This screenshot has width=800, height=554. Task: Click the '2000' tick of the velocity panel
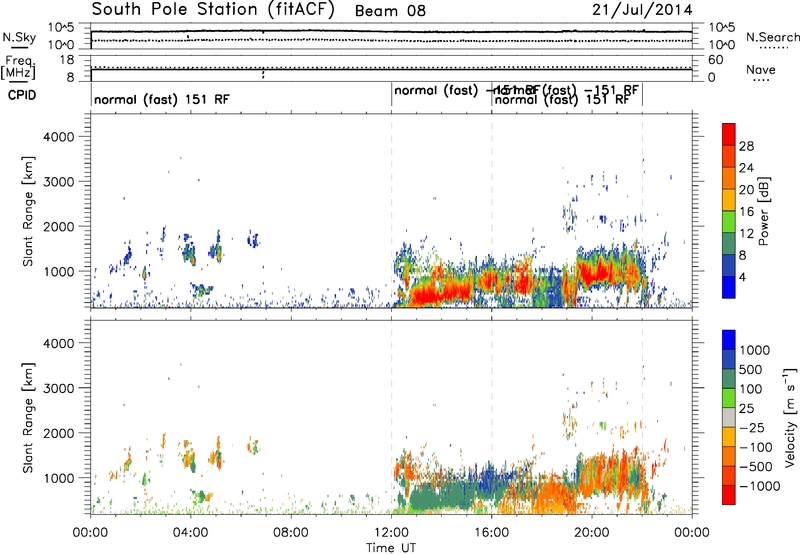(58, 433)
